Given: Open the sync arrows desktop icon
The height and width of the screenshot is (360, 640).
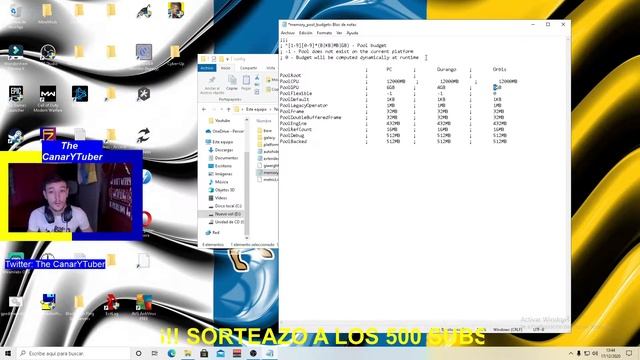Looking at the screenshot, I should pos(143,136).
